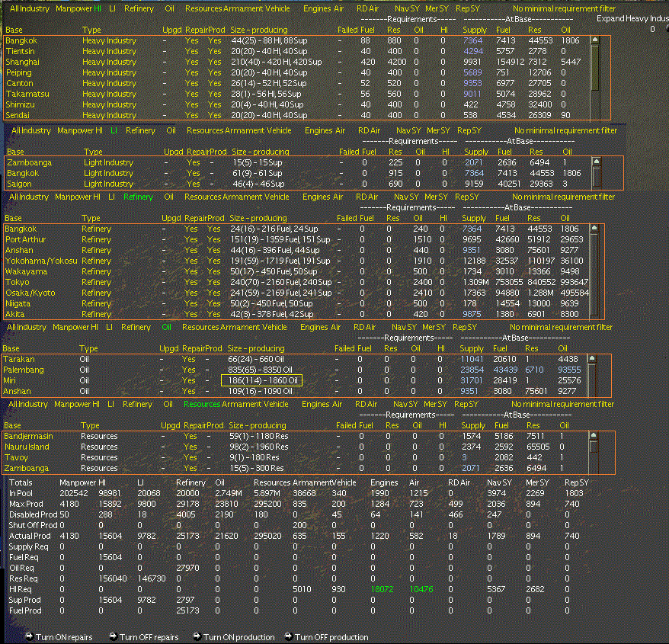This screenshot has width=669, height=644.
Task: Click 2.749M In Pool value under Oil
Action: pyautogui.click(x=229, y=493)
